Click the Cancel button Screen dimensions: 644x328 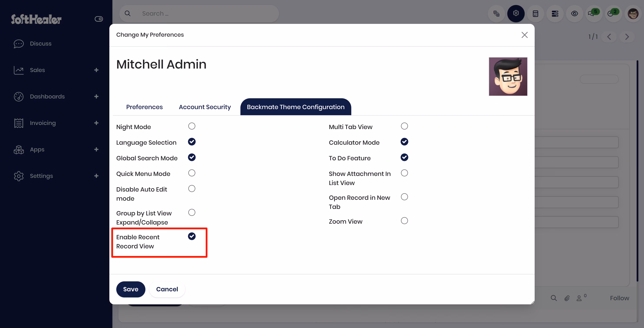(167, 289)
